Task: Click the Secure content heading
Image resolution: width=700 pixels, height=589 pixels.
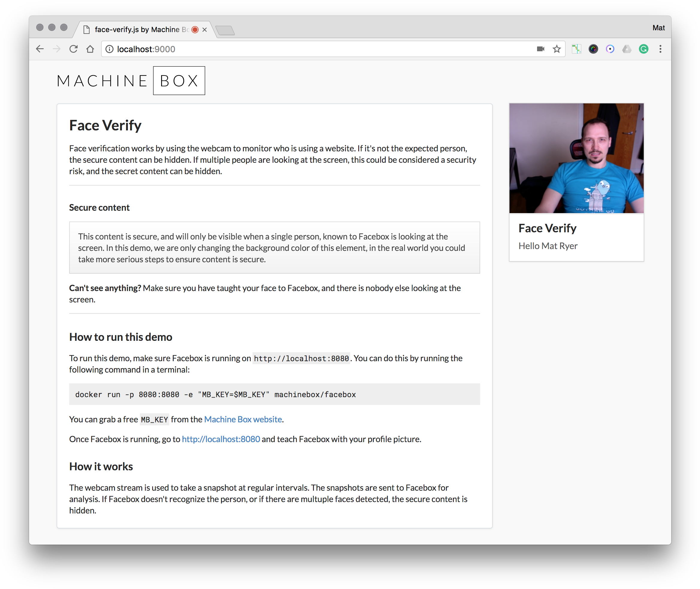Action: [x=99, y=207]
